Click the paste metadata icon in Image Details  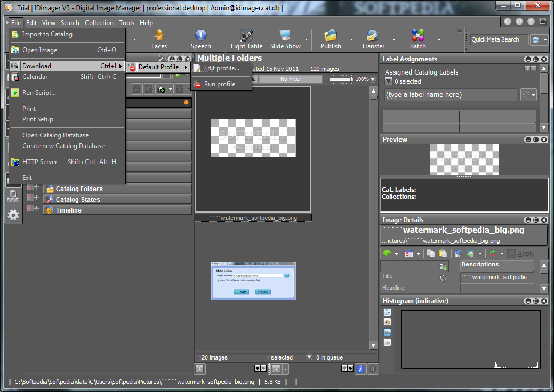coord(443,254)
